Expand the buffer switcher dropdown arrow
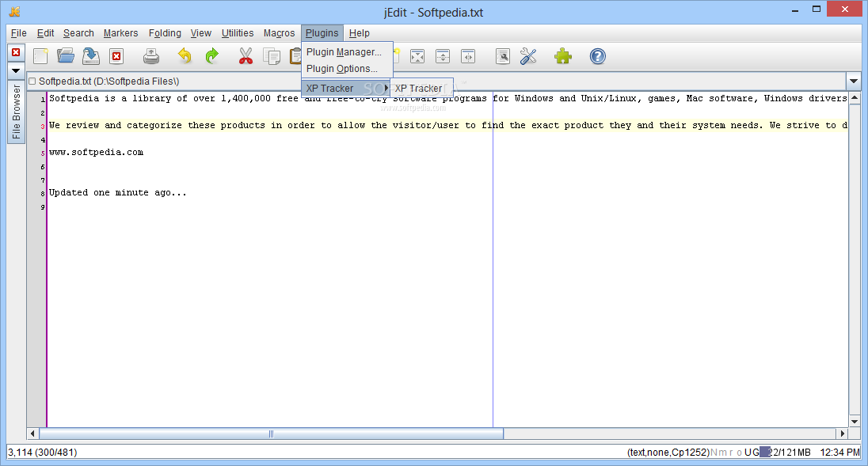868x466 pixels. [x=854, y=81]
